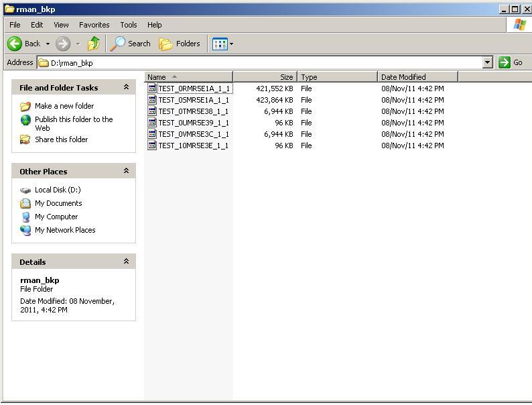The image size is (532, 405).
Task: Collapse the File and Folder Tasks panel
Action: 126,87
